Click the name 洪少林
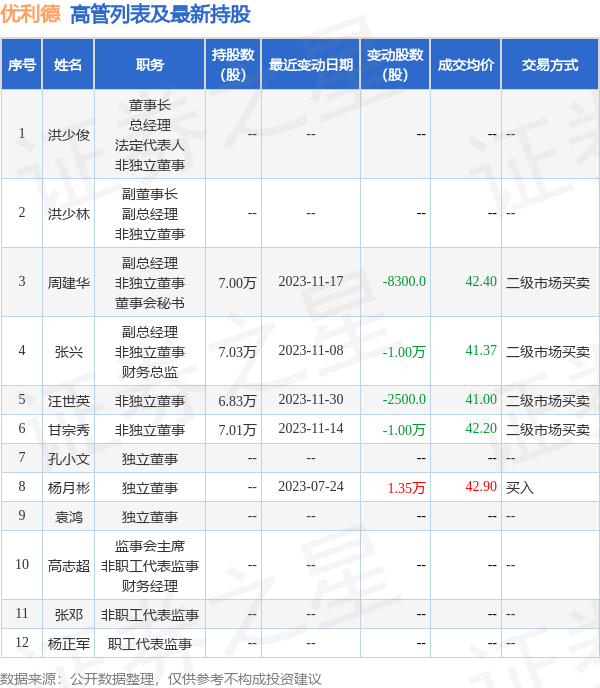Image resolution: width=600 pixels, height=688 pixels. [x=69, y=214]
